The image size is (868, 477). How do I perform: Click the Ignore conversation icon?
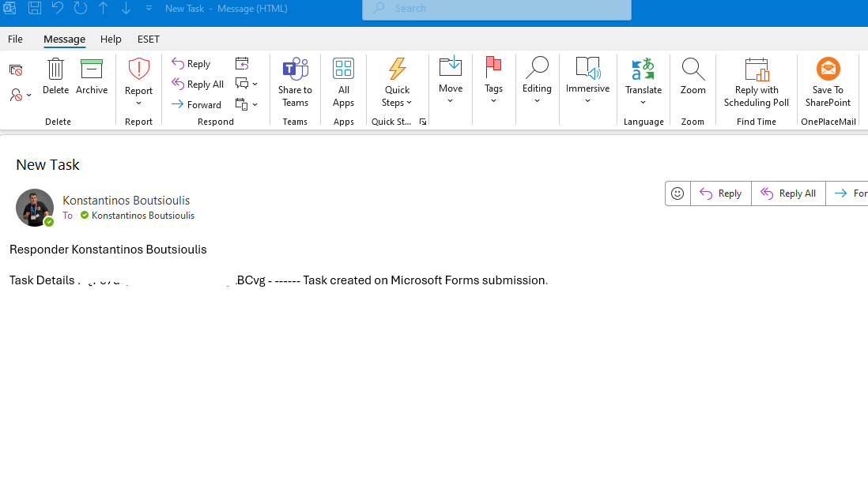(x=16, y=70)
